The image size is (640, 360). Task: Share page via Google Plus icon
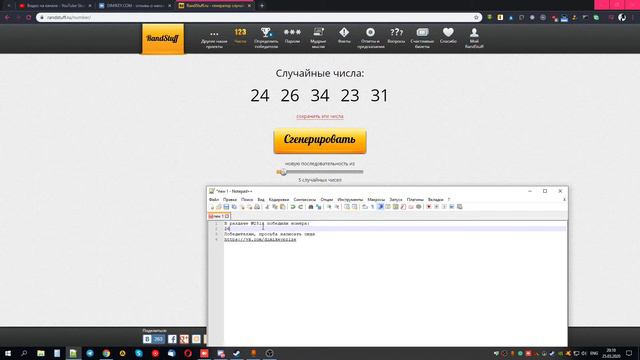(184, 339)
